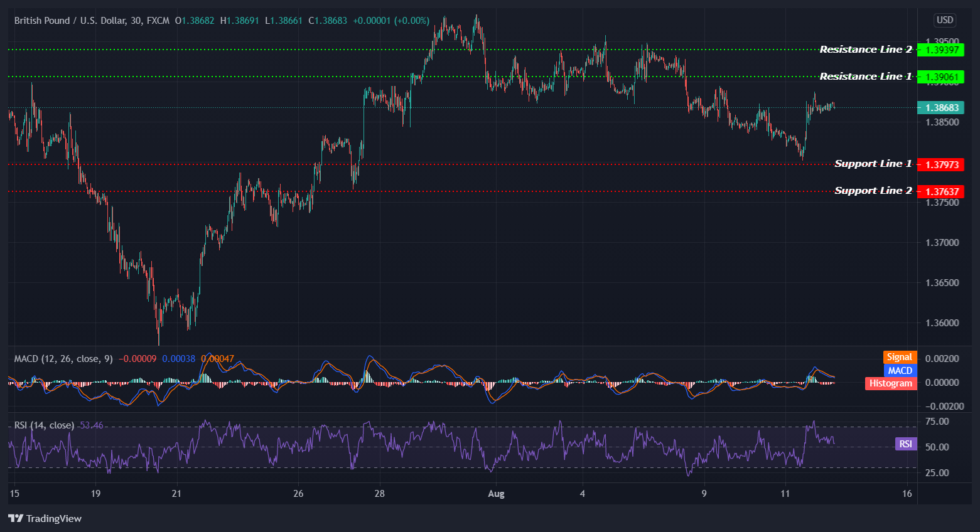Click the purple RSI badge on the RSI panel
The image size is (980, 532).
905,444
